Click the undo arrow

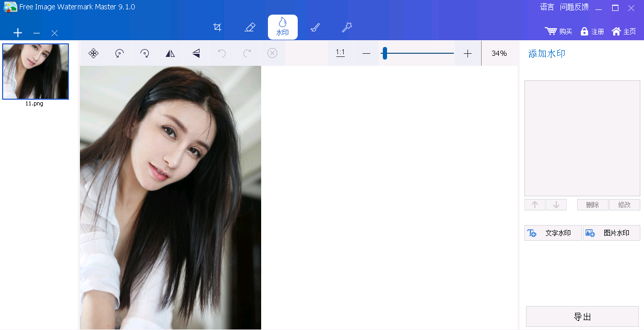(x=221, y=53)
